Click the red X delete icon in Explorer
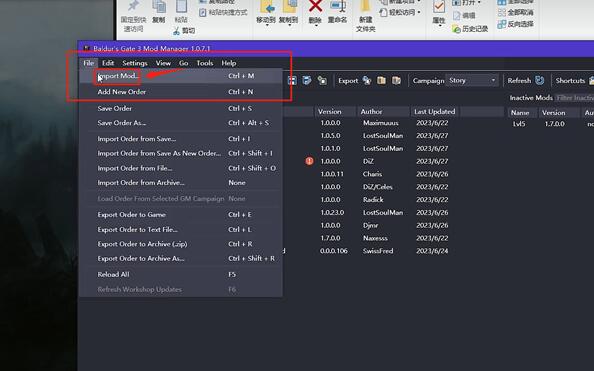 coord(315,6)
